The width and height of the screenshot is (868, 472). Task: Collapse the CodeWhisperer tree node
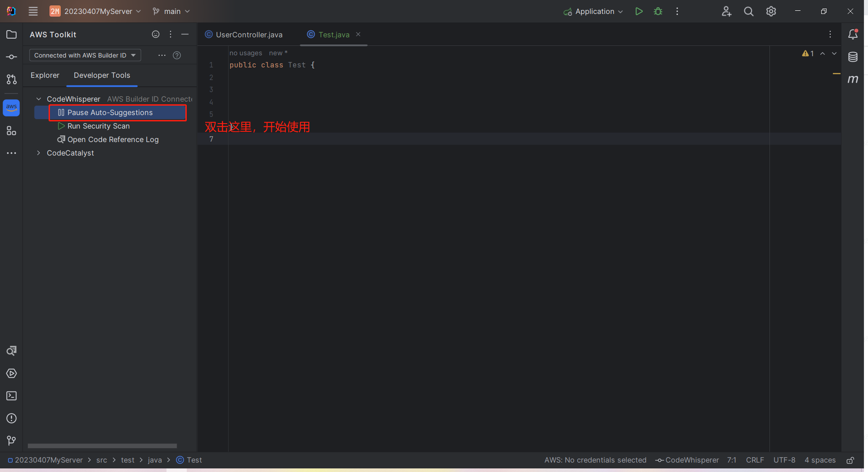[39, 99]
